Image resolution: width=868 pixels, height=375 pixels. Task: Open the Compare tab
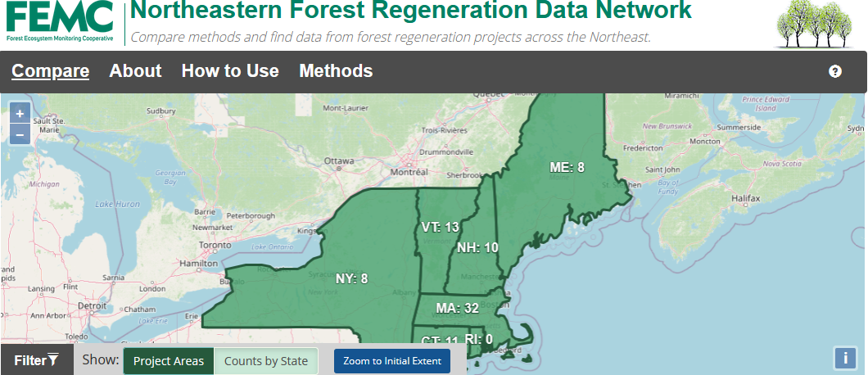click(50, 71)
